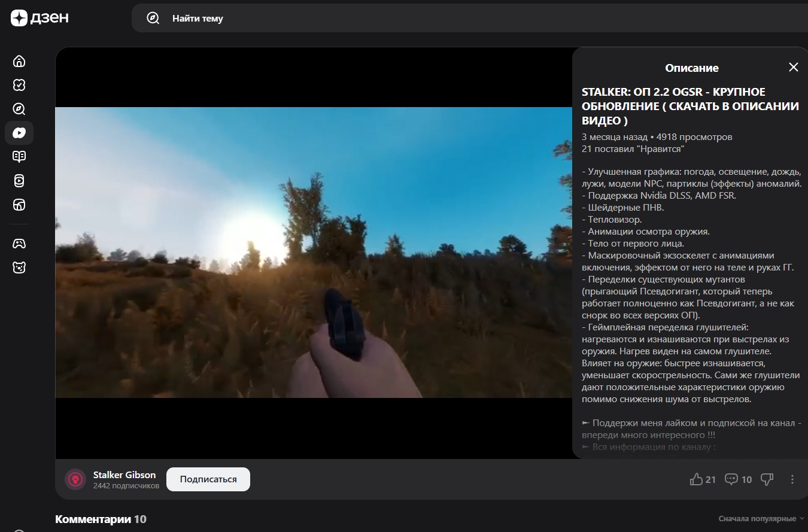Select the video play icon in sidebar
This screenshot has height=532, width=808.
tap(19, 133)
